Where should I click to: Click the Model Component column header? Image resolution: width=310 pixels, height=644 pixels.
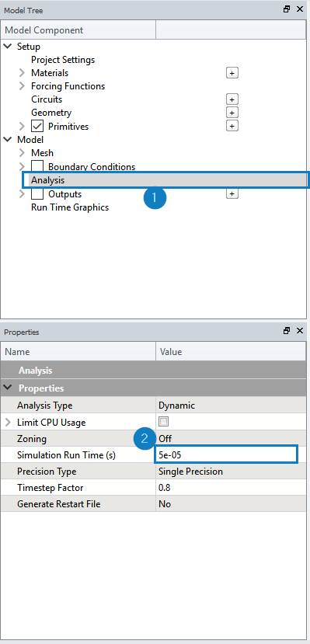[78, 30]
